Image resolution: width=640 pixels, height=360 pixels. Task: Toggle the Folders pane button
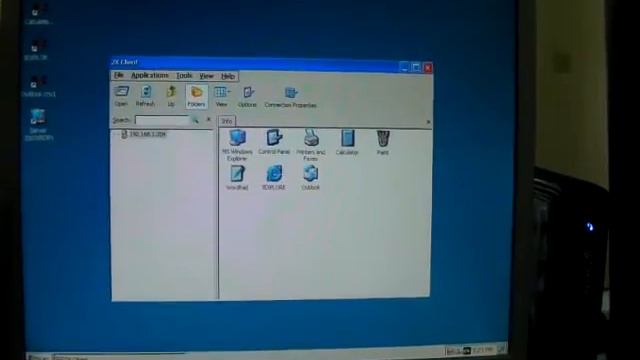coord(196,96)
